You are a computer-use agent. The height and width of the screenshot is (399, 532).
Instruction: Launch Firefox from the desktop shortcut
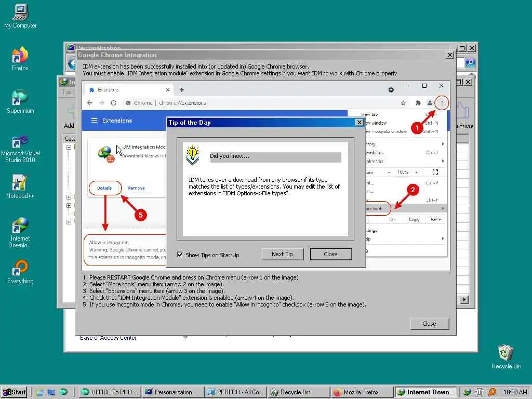[x=20, y=58]
